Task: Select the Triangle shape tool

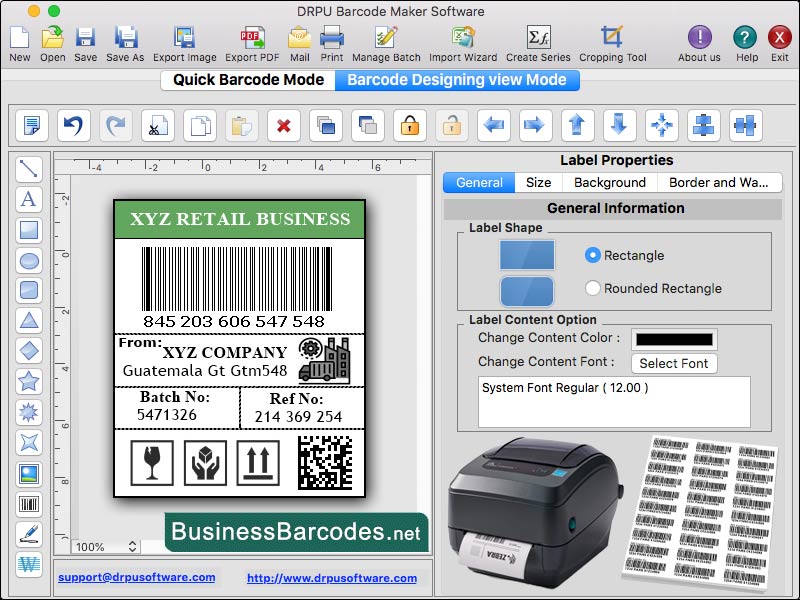Action: (x=29, y=320)
